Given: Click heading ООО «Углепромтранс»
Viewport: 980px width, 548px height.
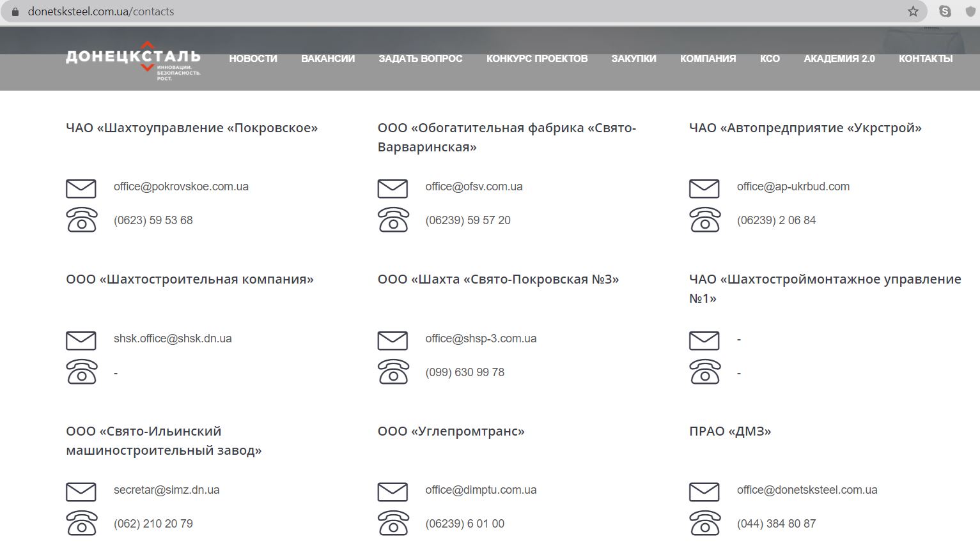Looking at the screenshot, I should (x=451, y=431).
